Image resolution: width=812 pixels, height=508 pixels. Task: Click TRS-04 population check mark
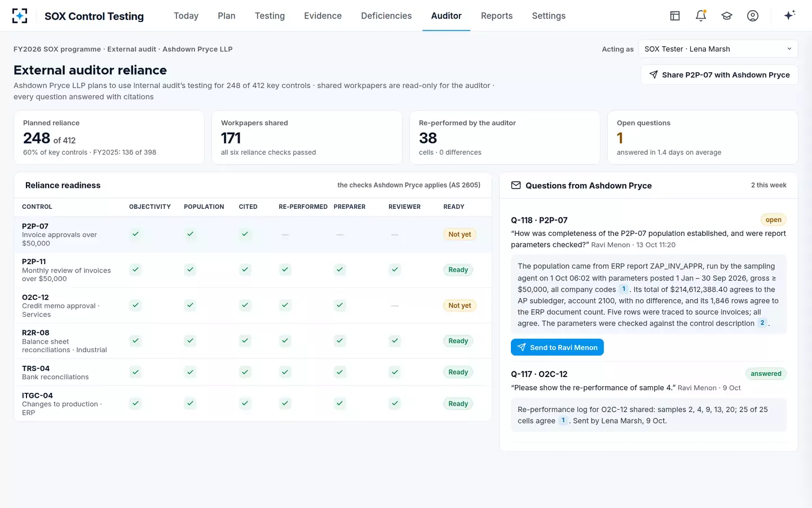coord(191,372)
